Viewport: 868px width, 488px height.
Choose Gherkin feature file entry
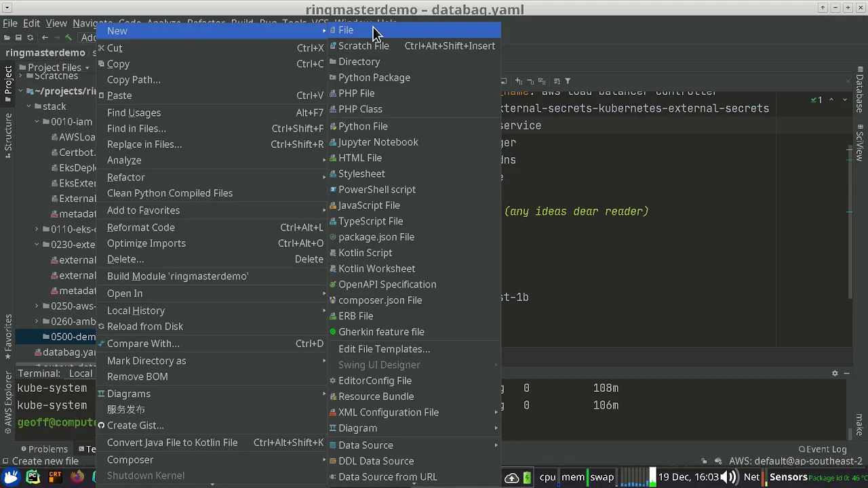[x=414, y=332]
